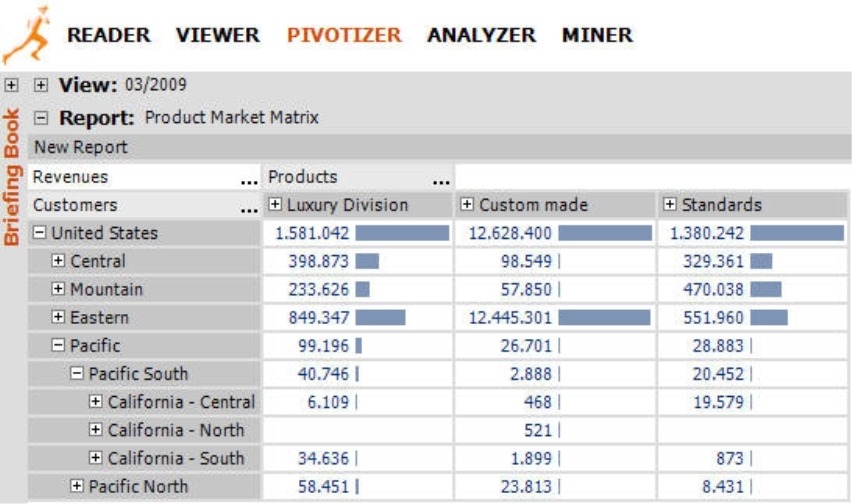Image resolution: width=852 pixels, height=504 pixels.
Task: Open the Revenues ellipsis menu
Action: click(x=249, y=179)
